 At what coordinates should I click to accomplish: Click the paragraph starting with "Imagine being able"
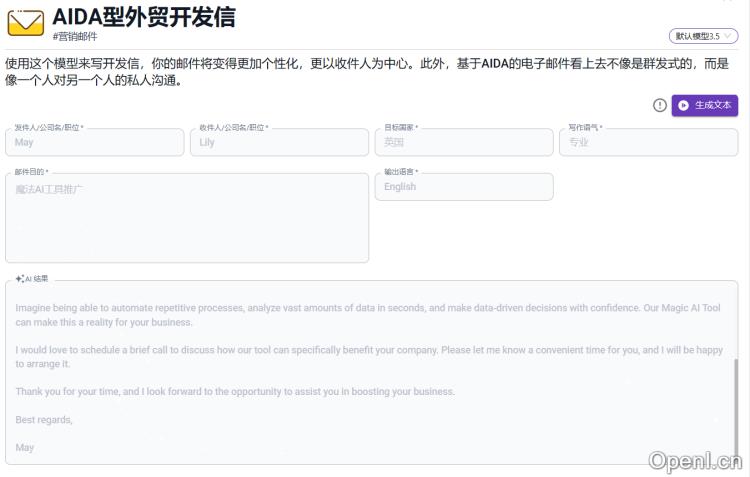[367, 315]
